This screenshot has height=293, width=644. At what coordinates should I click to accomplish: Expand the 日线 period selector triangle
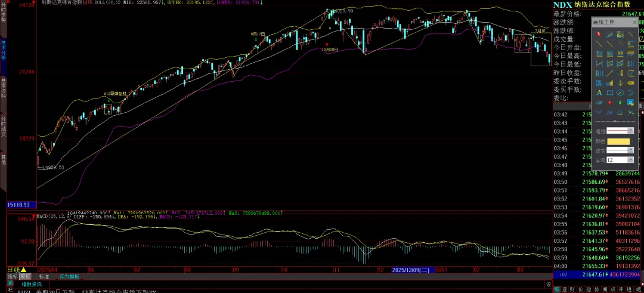tap(23, 270)
